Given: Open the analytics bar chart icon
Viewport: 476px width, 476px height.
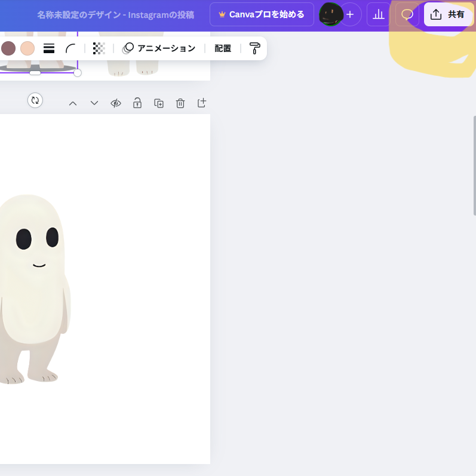Looking at the screenshot, I should [379, 14].
